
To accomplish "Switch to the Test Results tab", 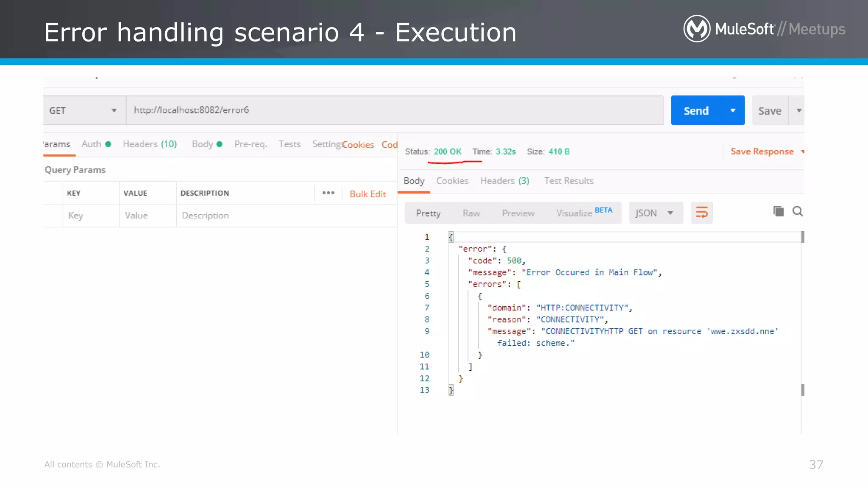I will coord(569,181).
